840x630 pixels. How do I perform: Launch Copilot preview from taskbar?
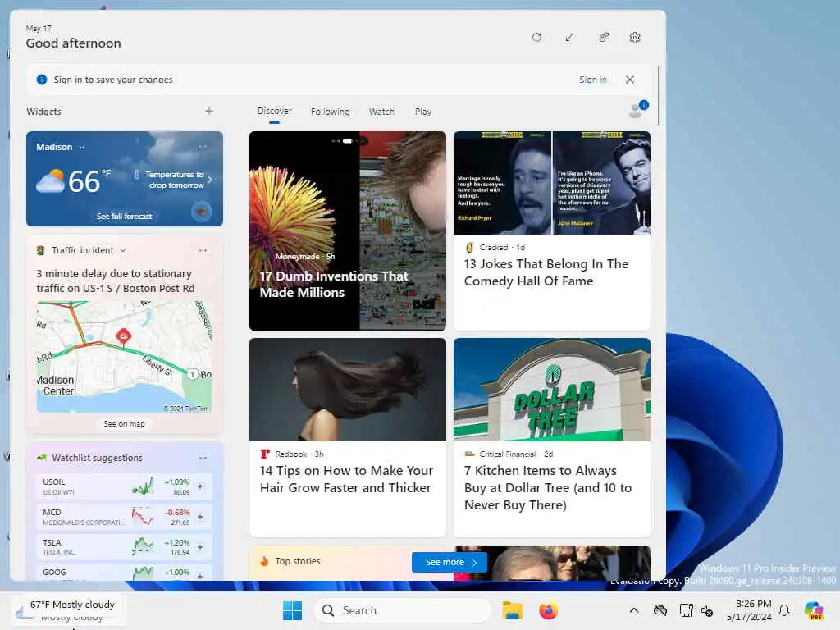814,610
